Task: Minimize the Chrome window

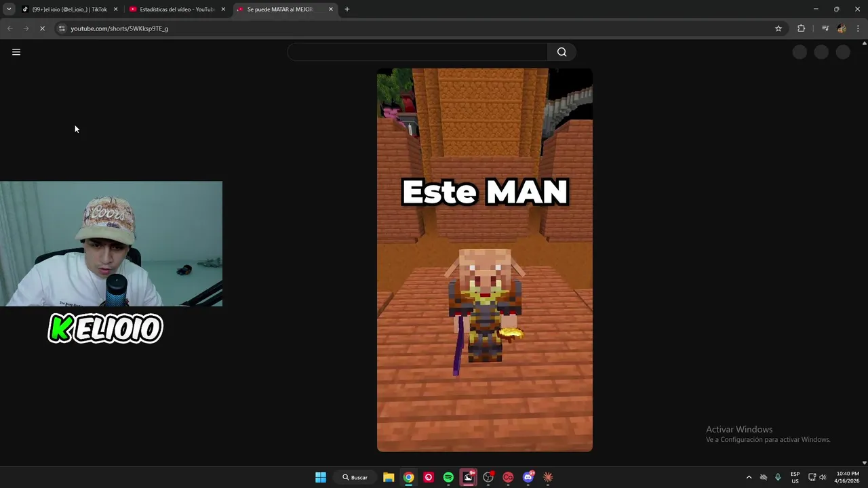Action: coord(816,9)
